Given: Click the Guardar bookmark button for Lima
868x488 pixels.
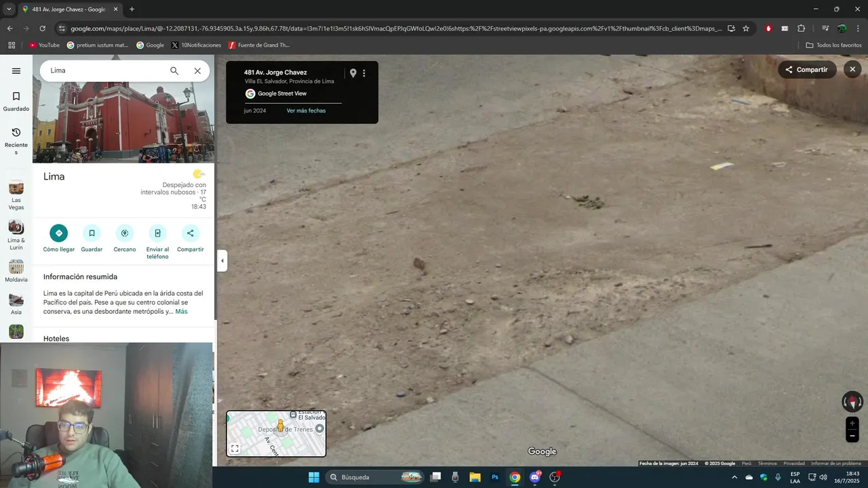Looking at the screenshot, I should 92,239.
